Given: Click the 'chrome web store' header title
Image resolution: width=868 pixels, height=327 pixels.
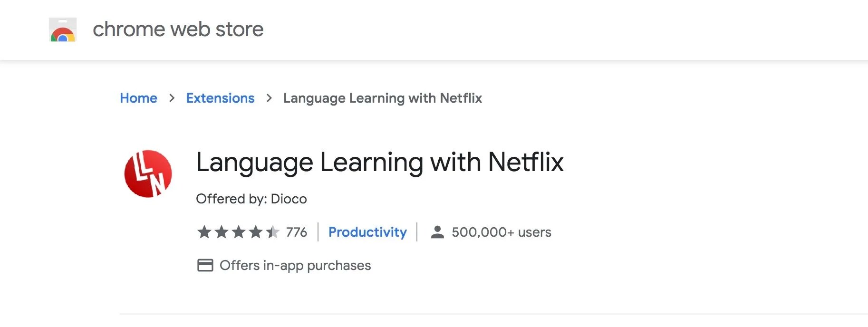Looking at the screenshot, I should coord(178,29).
